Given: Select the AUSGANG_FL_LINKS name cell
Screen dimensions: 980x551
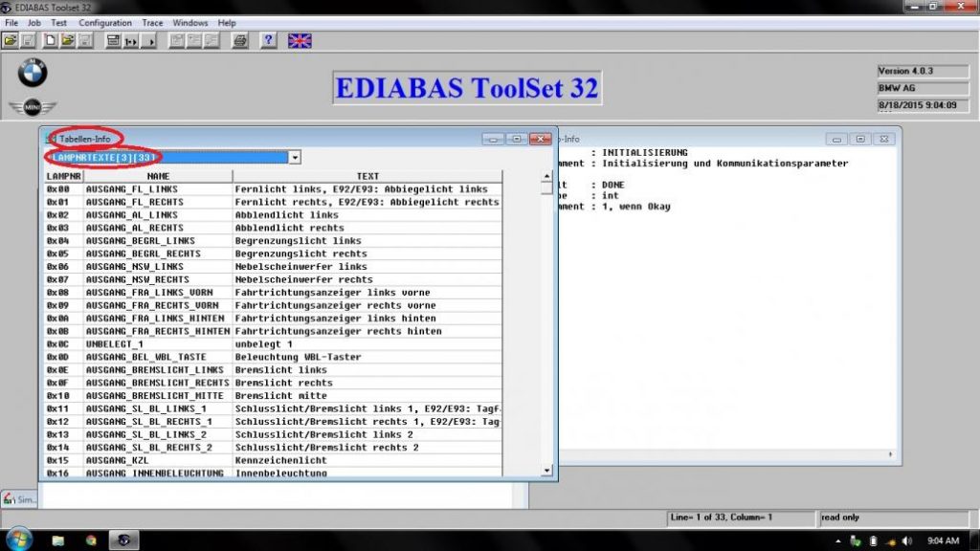Looking at the screenshot, I should [x=158, y=189].
